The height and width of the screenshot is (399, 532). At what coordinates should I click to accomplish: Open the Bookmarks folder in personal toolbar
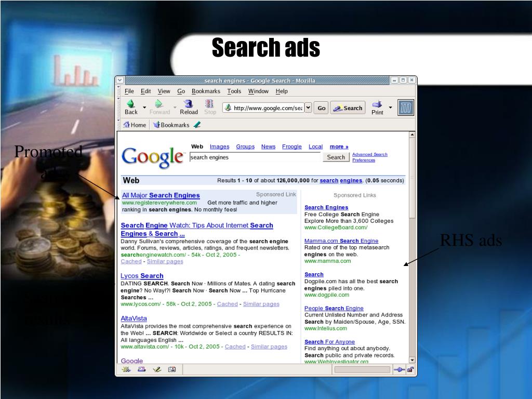click(171, 125)
